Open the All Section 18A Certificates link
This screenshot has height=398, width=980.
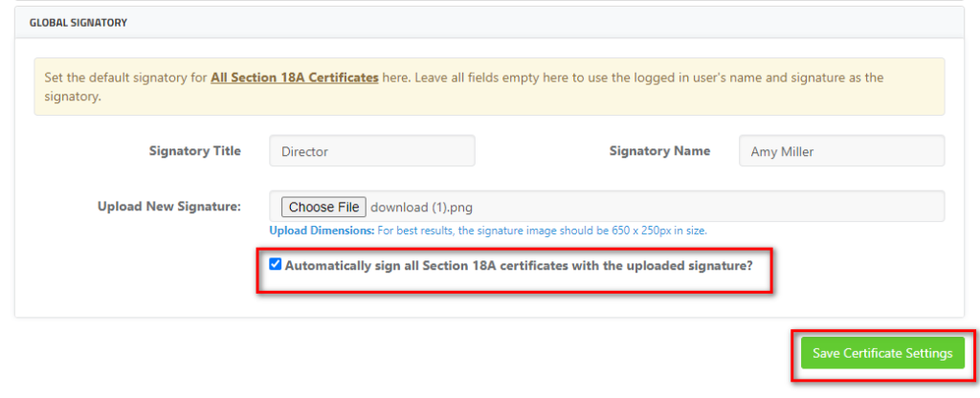(295, 78)
